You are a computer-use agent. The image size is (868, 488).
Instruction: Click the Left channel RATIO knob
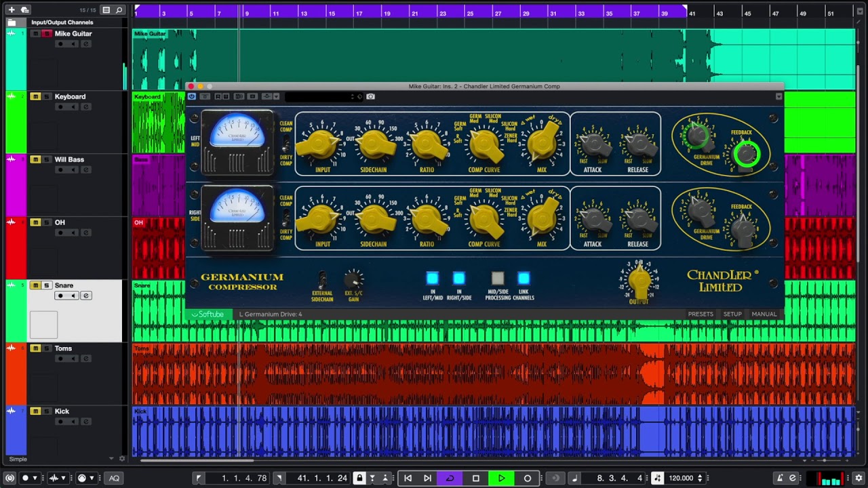[x=427, y=144]
